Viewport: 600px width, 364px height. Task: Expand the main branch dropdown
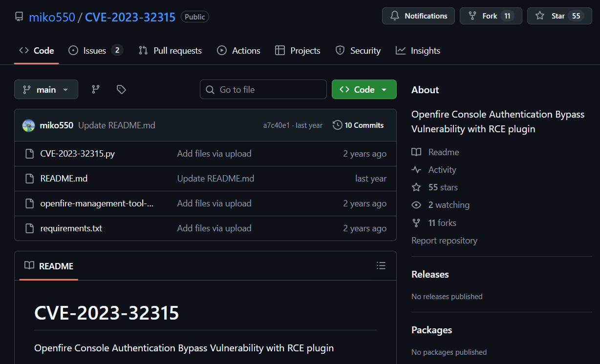[46, 90]
